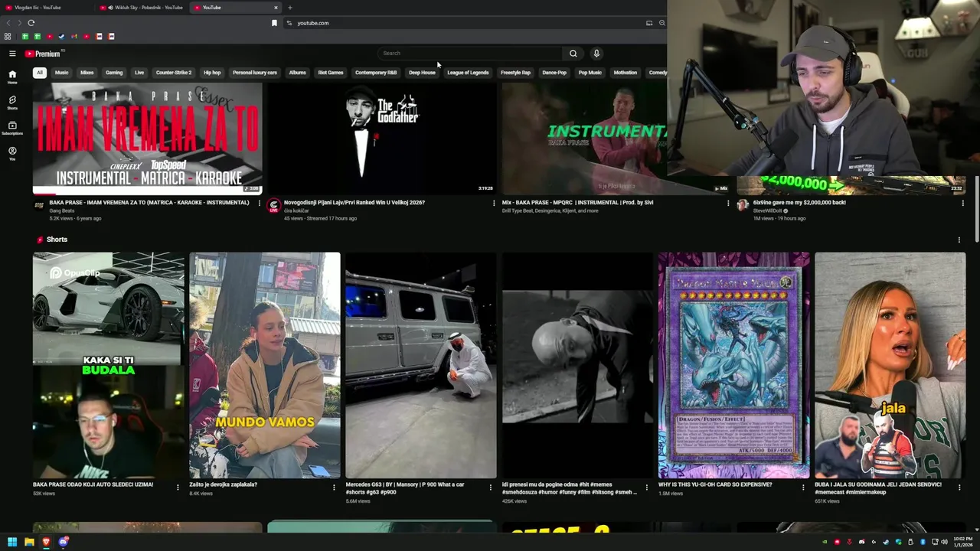This screenshot has width=980, height=551.
Task: Open more options for 6ix9ine $2,000,000 video
Action: (x=962, y=203)
